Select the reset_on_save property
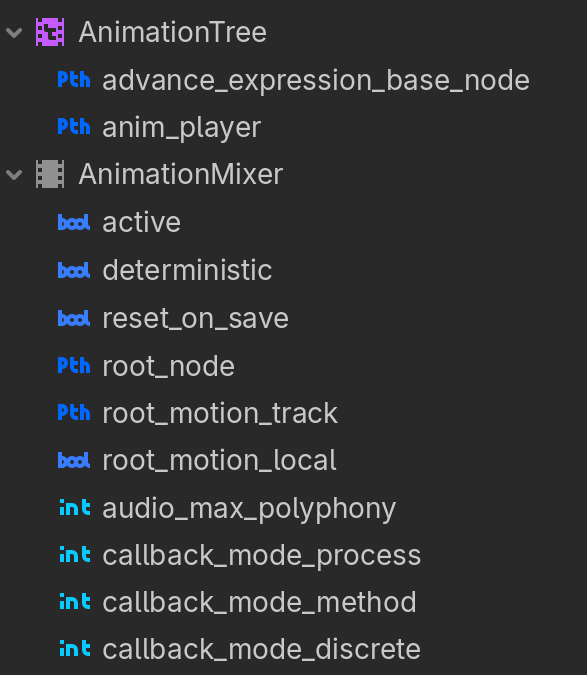This screenshot has width=587, height=675. click(x=195, y=319)
